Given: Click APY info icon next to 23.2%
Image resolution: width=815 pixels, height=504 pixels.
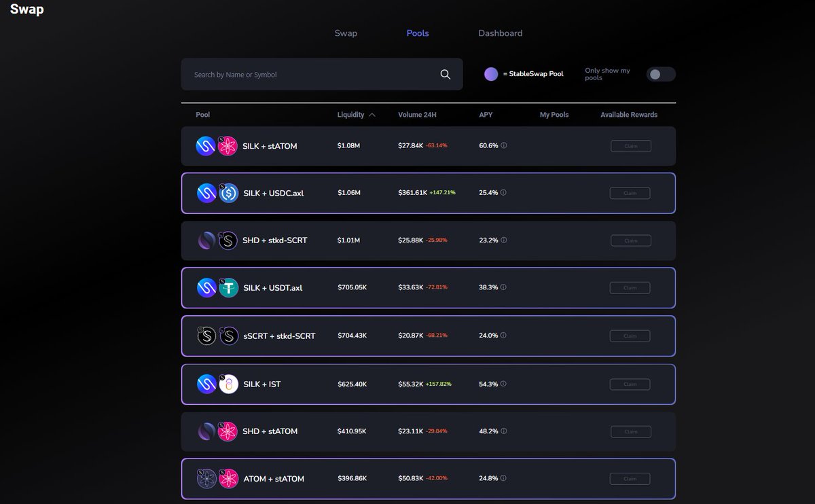Looking at the screenshot, I should coord(503,240).
